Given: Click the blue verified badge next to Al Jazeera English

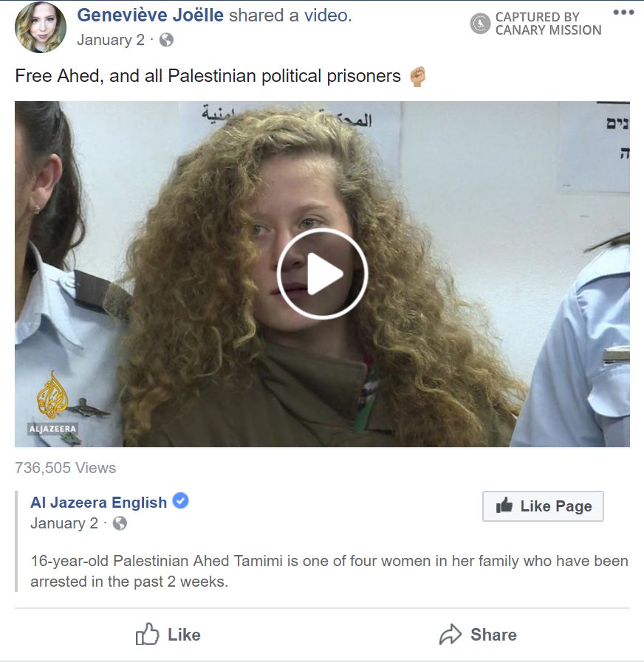Looking at the screenshot, I should click(x=180, y=501).
